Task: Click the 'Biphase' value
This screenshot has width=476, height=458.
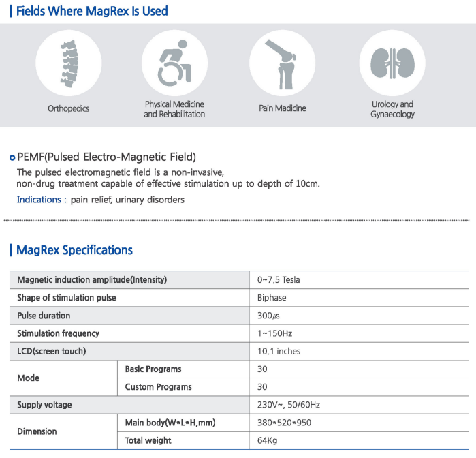Action: click(272, 298)
